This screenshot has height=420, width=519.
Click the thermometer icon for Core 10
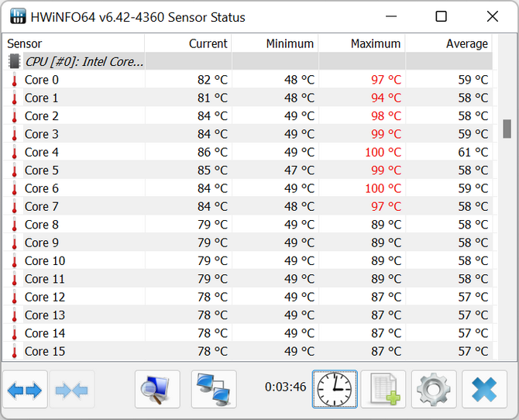click(x=14, y=261)
